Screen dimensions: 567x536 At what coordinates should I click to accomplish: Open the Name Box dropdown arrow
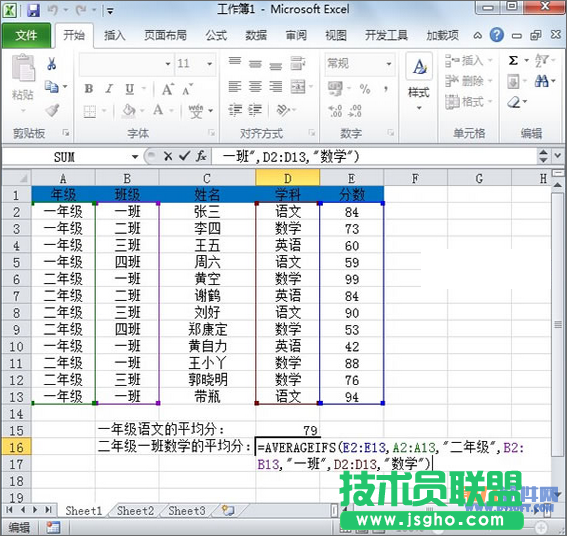[x=135, y=157]
